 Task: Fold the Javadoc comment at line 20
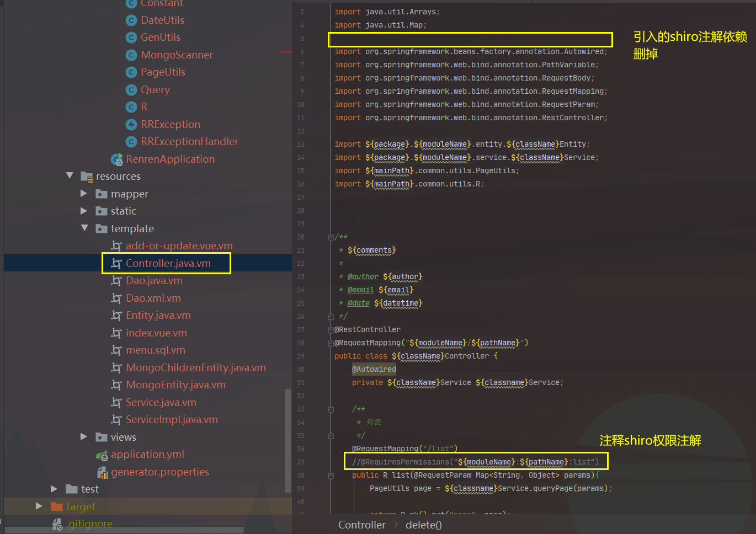click(x=331, y=237)
